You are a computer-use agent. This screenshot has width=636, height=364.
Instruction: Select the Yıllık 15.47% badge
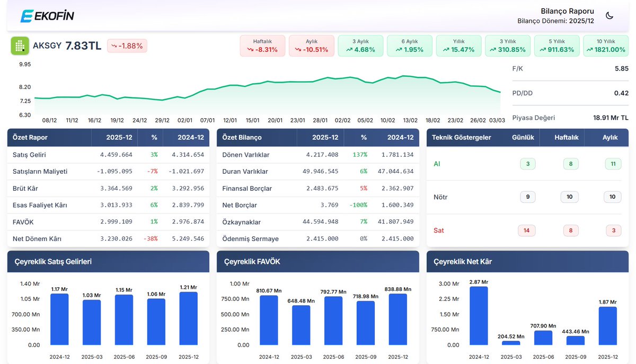coord(458,46)
